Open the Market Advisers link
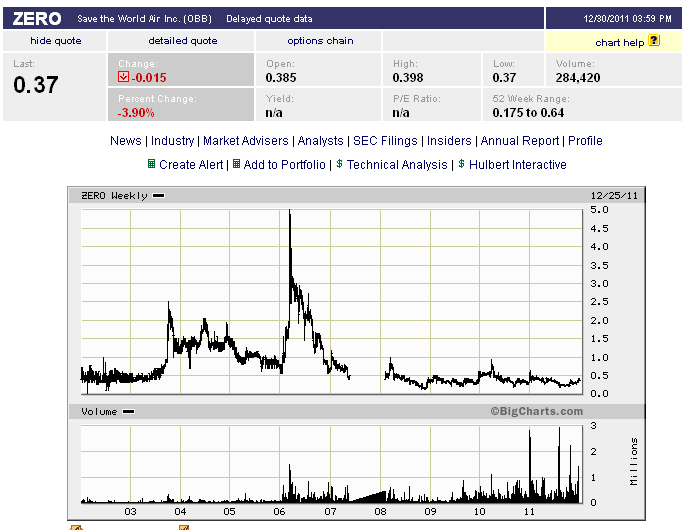 246,141
